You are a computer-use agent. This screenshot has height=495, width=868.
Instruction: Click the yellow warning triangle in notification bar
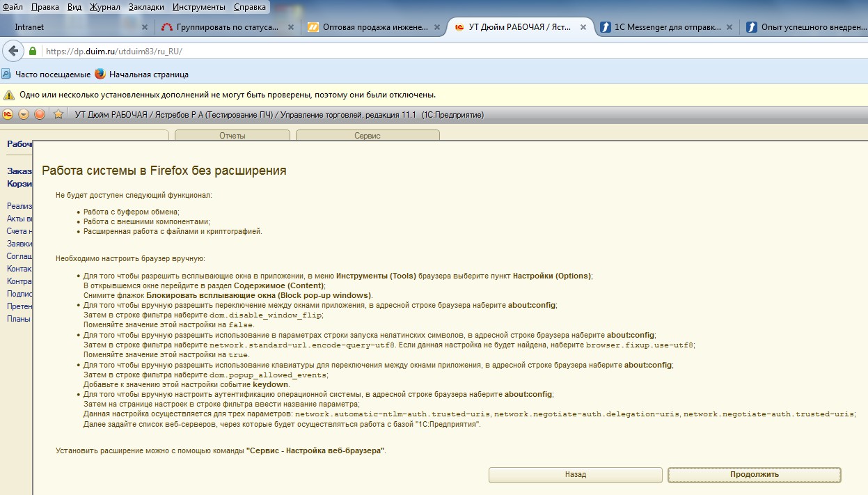9,95
